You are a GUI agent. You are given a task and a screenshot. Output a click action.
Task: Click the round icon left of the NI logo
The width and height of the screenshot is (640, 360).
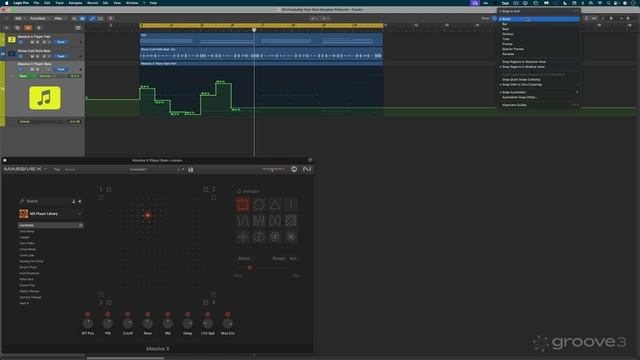pos(294,169)
